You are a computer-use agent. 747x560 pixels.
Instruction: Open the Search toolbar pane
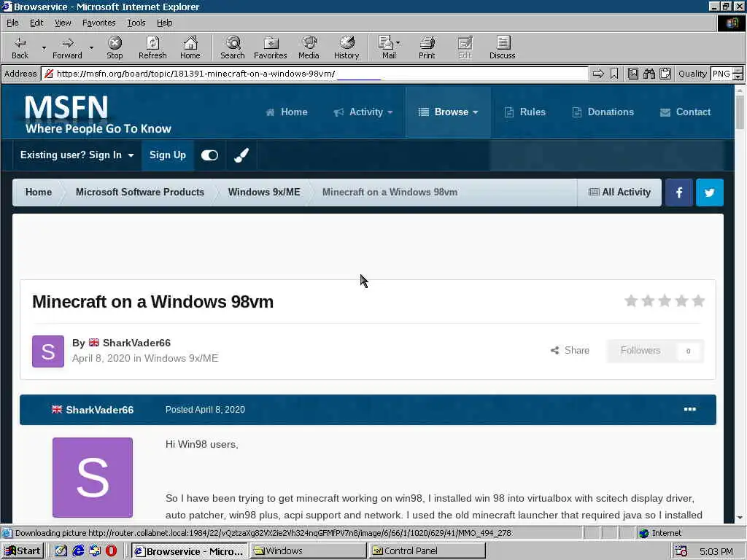(233, 47)
